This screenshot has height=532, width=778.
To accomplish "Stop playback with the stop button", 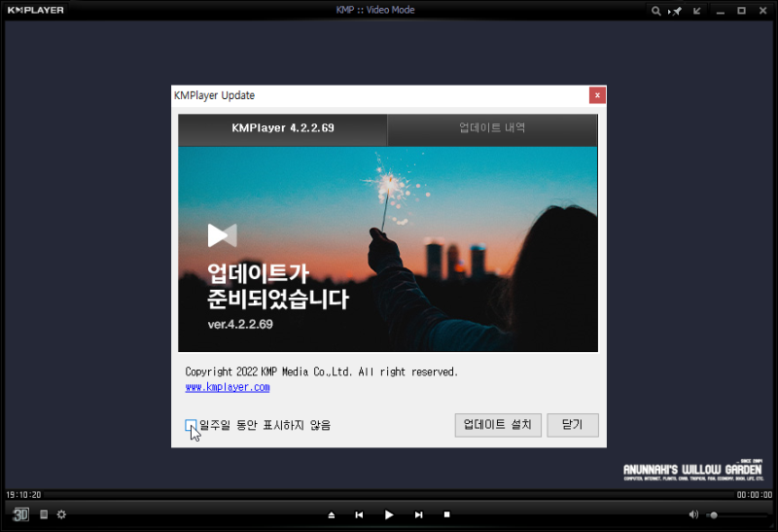I will click(x=446, y=514).
